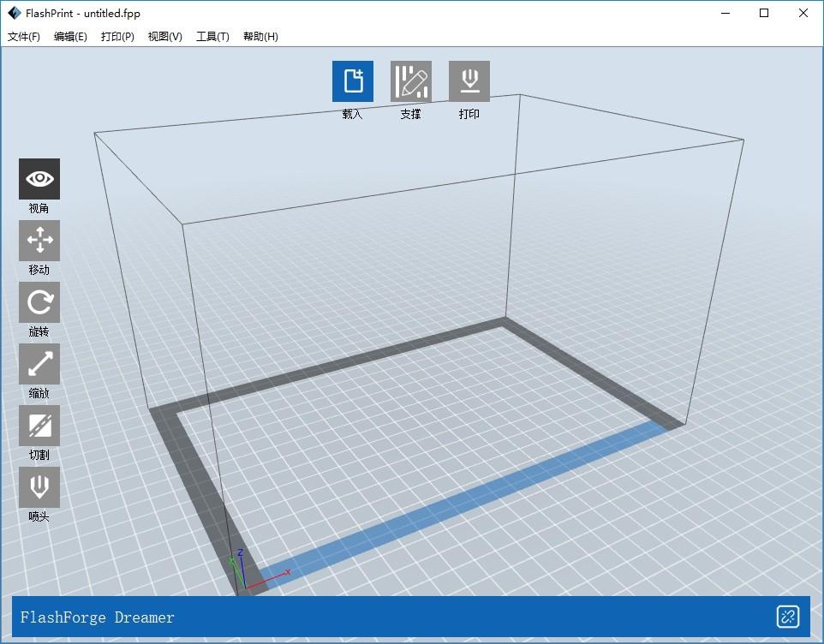Click the blue front edge of build plate
Screen dimensions: 824x644
pos(463,504)
